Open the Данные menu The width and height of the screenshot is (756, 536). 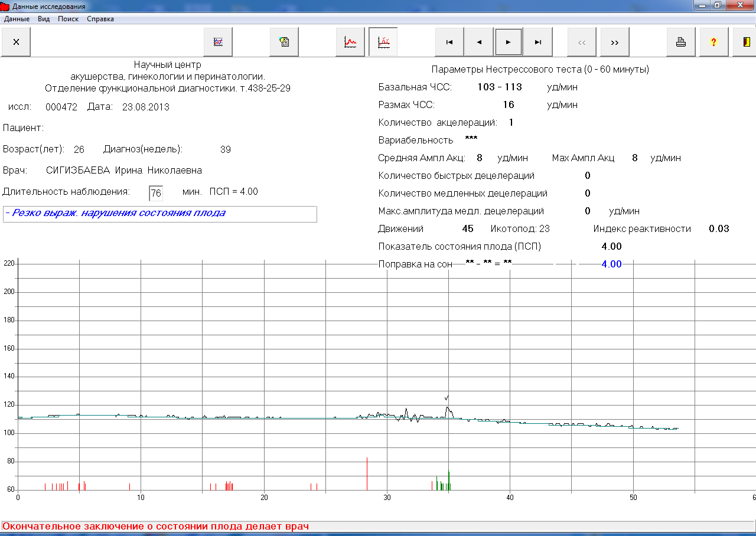click(x=17, y=19)
